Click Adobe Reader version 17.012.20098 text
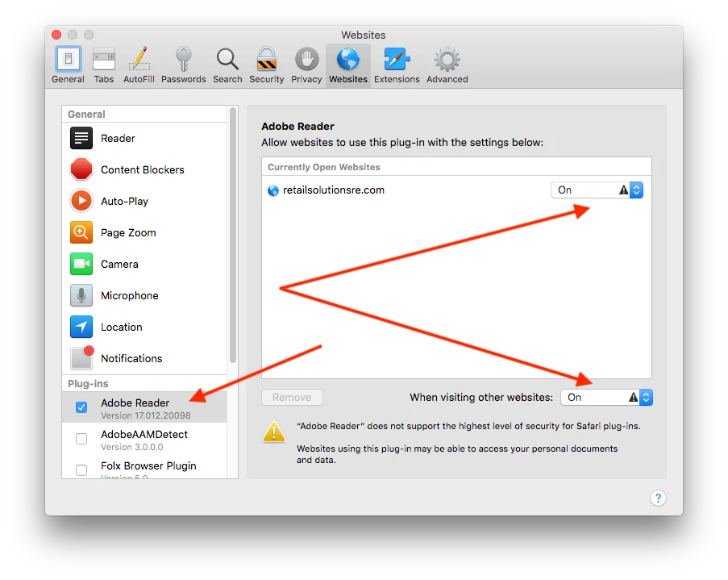Image resolution: width=728 pixels, height=580 pixels. coord(146,415)
